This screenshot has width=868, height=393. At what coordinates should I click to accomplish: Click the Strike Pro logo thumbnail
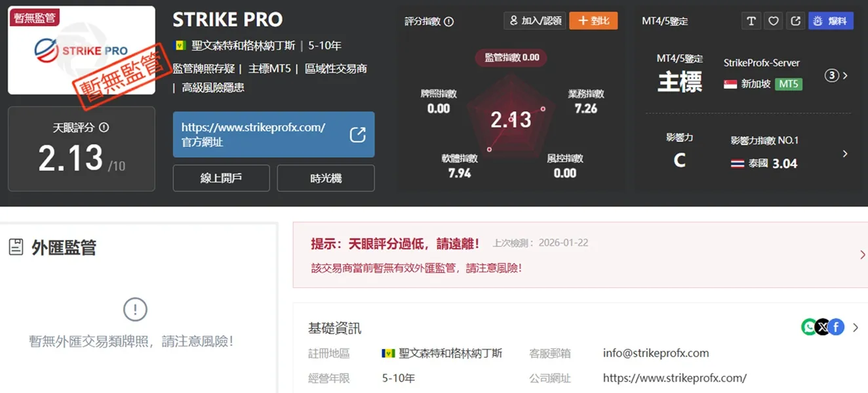point(81,51)
